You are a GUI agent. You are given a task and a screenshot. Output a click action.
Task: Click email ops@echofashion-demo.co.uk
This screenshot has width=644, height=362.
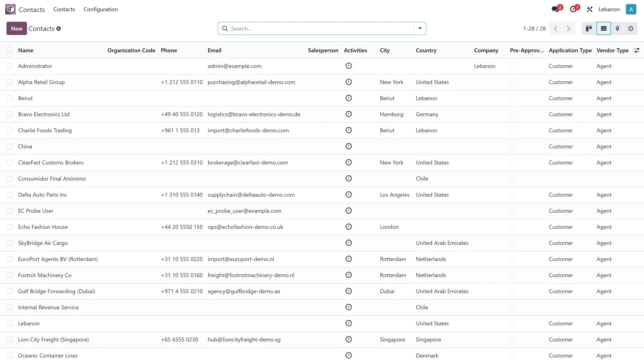[246, 227]
